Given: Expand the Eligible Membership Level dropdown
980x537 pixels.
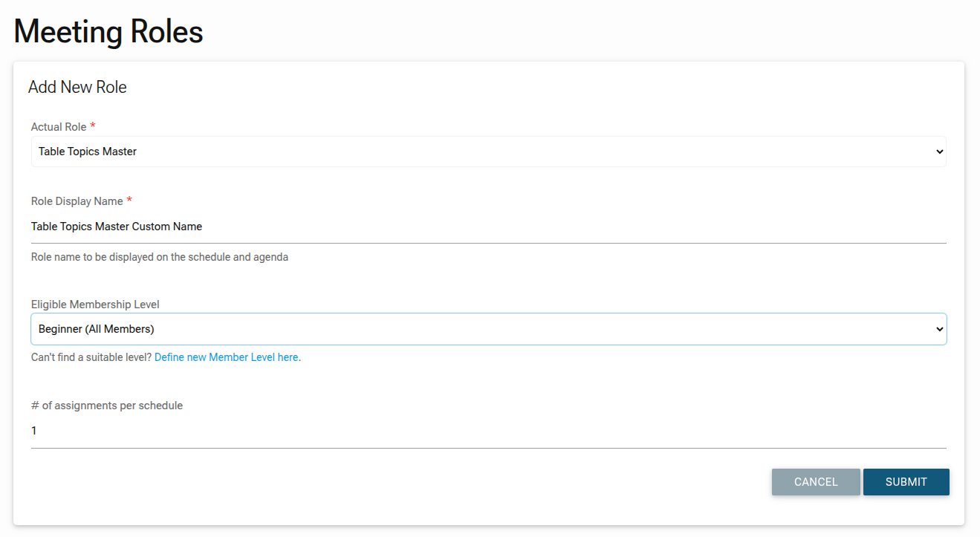Looking at the screenshot, I should 488,329.
